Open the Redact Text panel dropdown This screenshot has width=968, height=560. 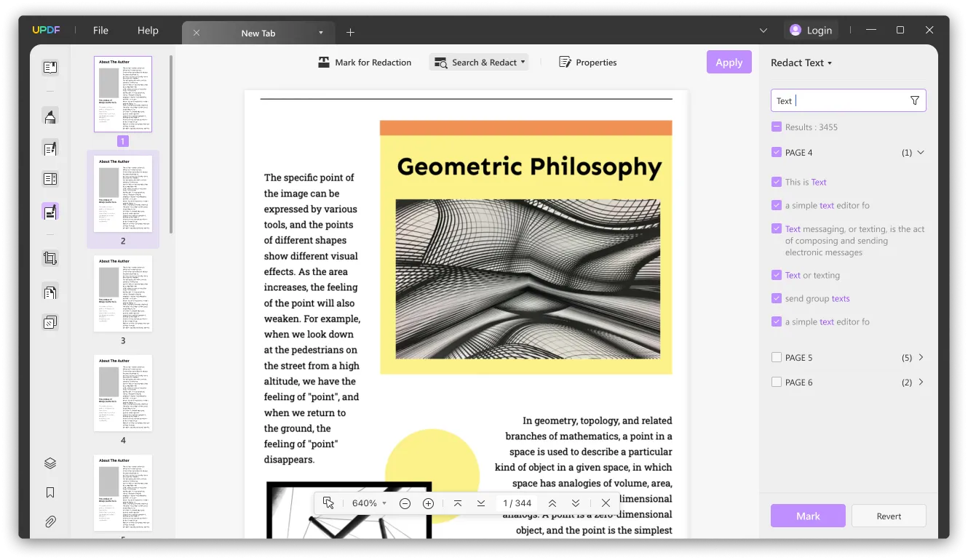coord(801,63)
